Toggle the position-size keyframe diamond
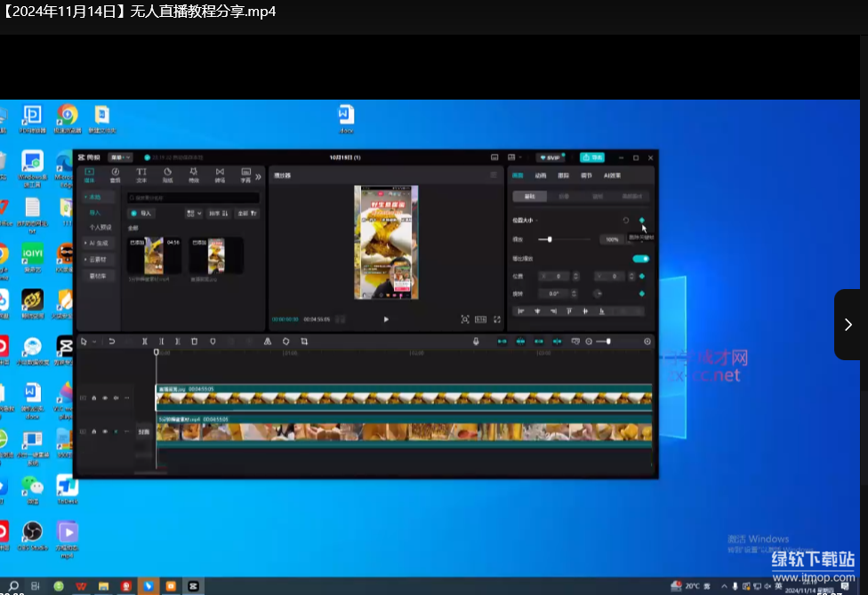 click(642, 221)
